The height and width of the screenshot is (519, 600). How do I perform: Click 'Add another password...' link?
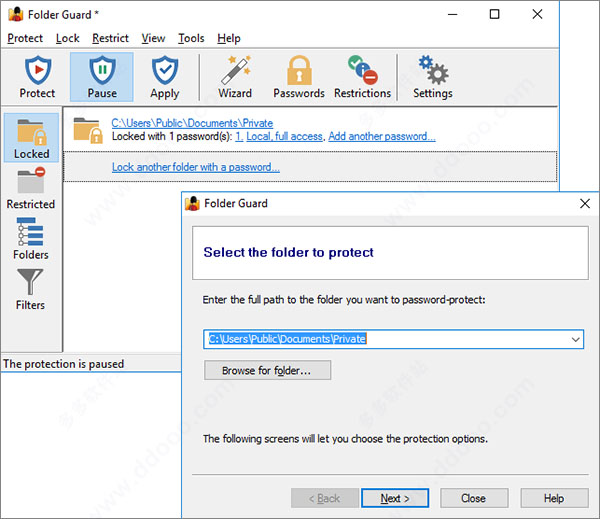382,136
